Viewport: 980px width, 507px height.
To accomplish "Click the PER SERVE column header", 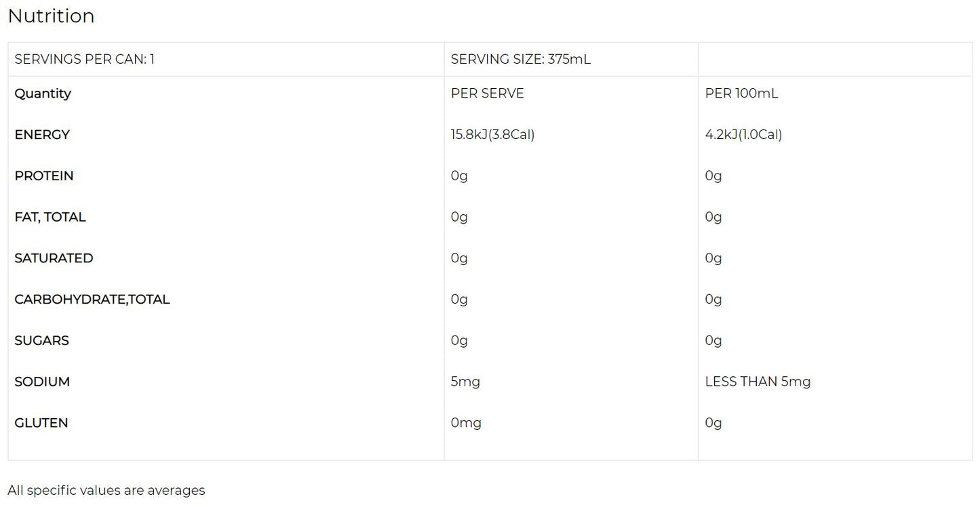I will [487, 94].
